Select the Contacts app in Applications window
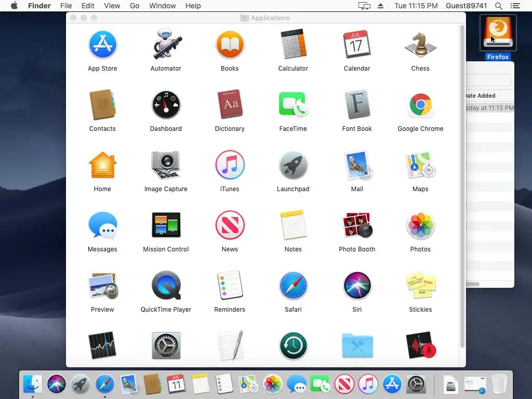Viewport: 532px width, 399px height. tap(102, 105)
